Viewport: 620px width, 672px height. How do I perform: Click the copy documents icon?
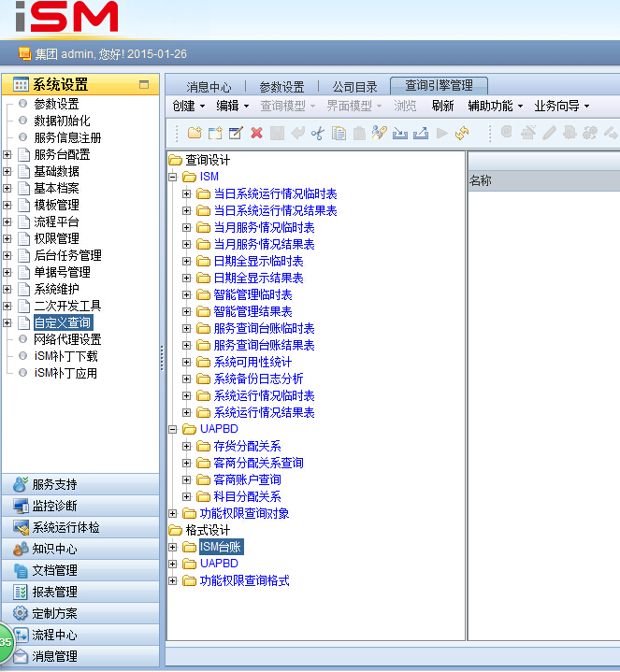click(339, 133)
